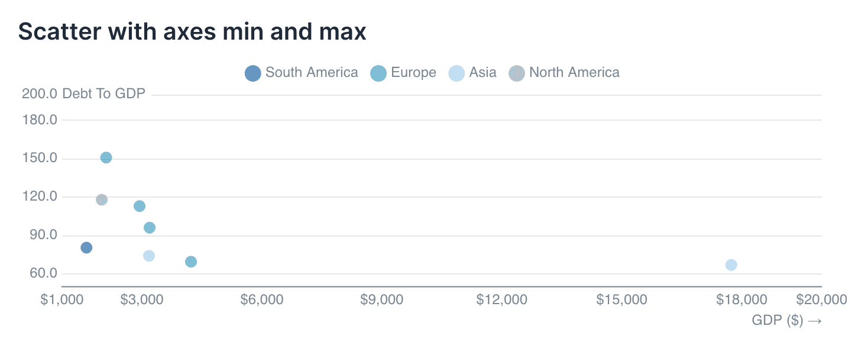
Task: Hide the North America series via legend text
Action: coord(574,73)
